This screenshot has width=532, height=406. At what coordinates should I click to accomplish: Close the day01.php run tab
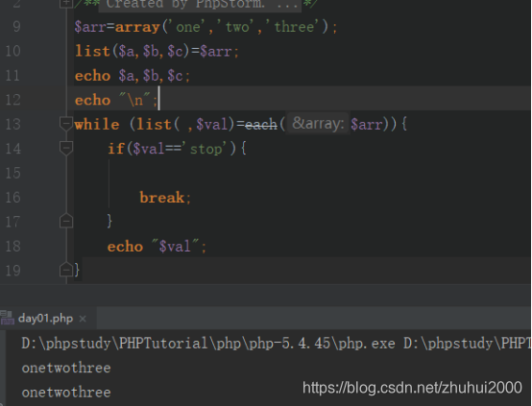(83, 319)
